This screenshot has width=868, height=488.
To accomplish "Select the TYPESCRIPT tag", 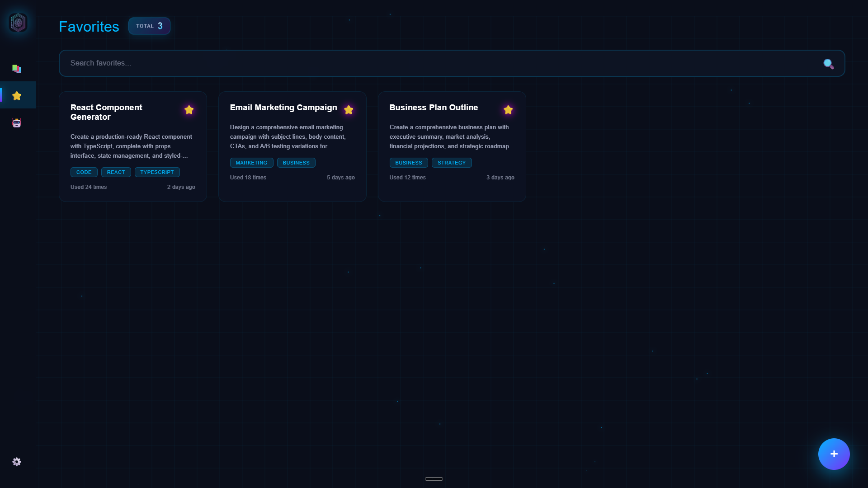I will (x=157, y=172).
